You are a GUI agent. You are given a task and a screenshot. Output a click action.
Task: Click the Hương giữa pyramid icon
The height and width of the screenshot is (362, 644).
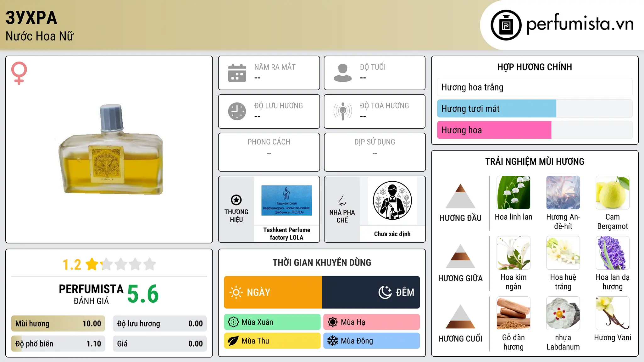(460, 256)
